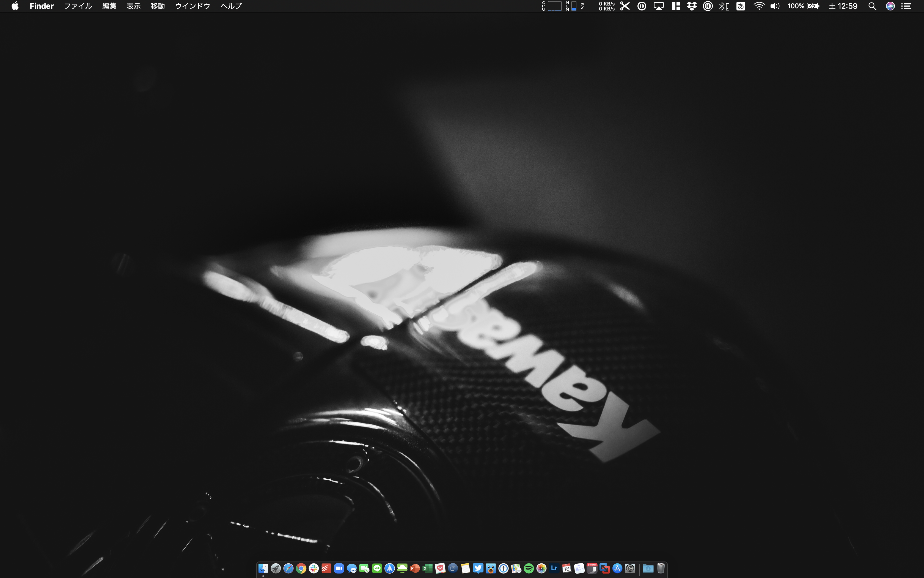Open Tweetbot in the Dock
The height and width of the screenshot is (578, 924).
[491, 568]
